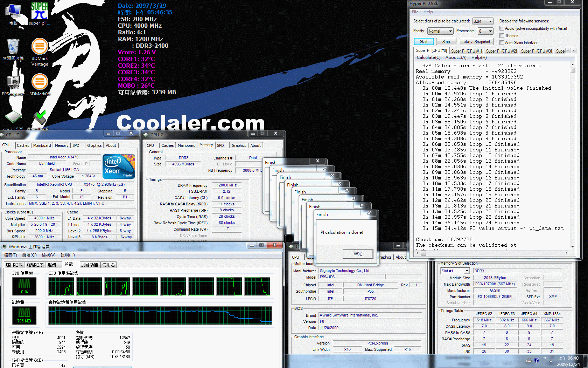Switch to the Networking tab in Task Manager

(x=90, y=265)
